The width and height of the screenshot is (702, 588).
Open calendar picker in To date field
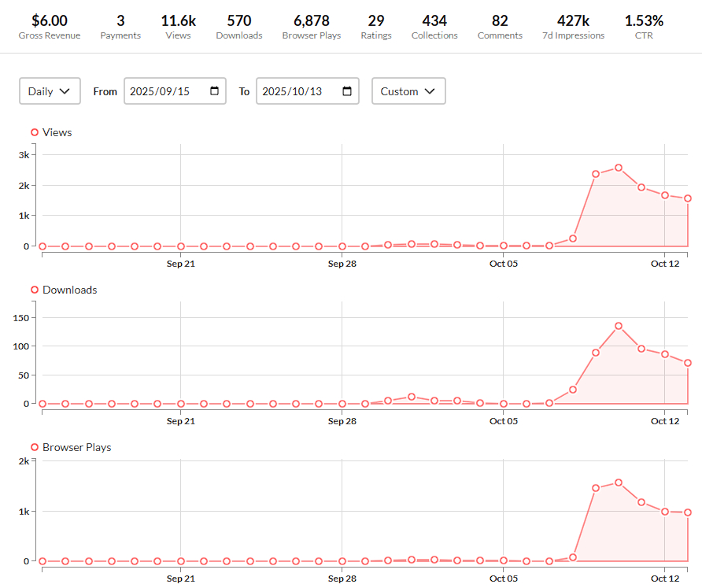tap(347, 91)
